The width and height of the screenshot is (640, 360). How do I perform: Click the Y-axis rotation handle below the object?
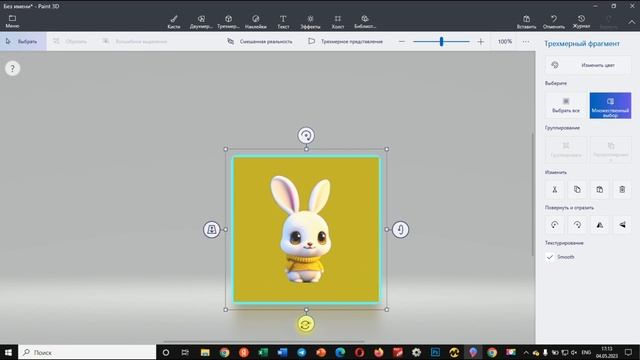pyautogui.click(x=305, y=324)
